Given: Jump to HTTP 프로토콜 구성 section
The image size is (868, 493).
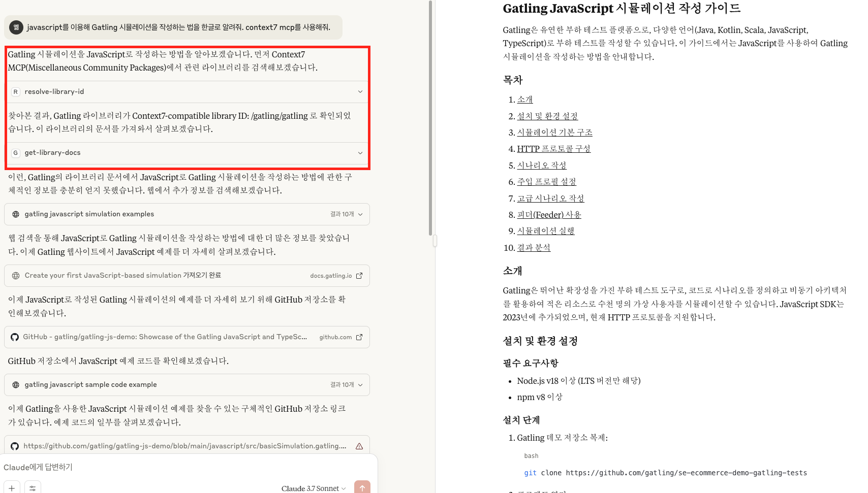Looking at the screenshot, I should [553, 149].
